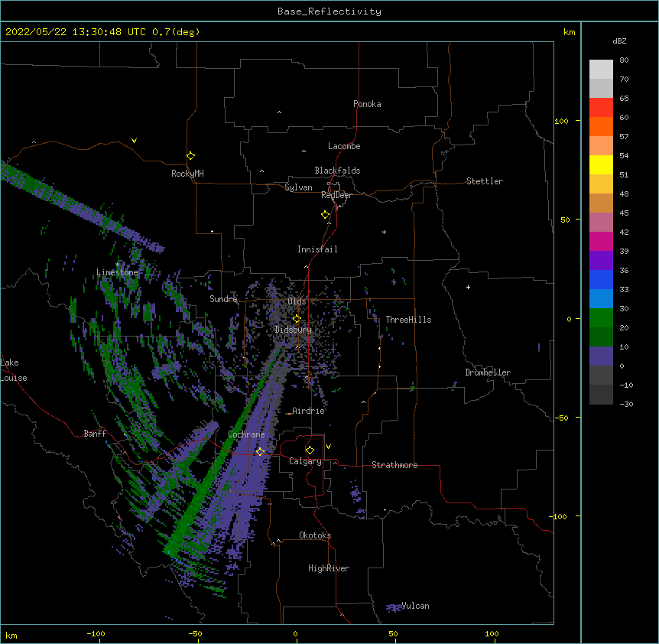Click the Airdrie city label

coord(308,411)
